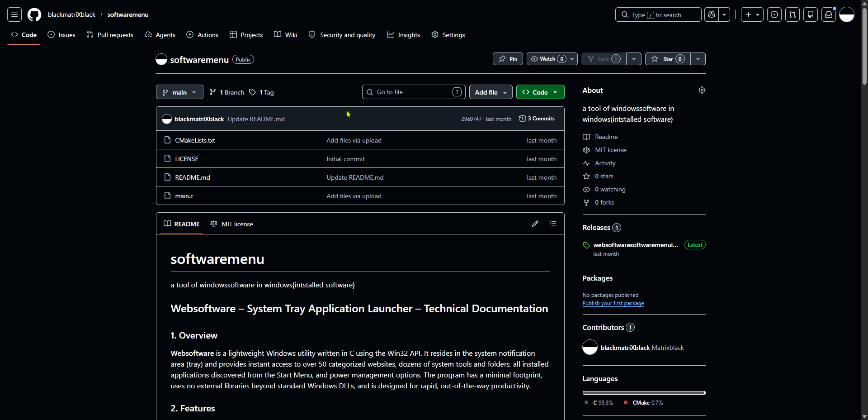This screenshot has height=420, width=868.
Task: Open the Projects tab
Action: tap(246, 35)
